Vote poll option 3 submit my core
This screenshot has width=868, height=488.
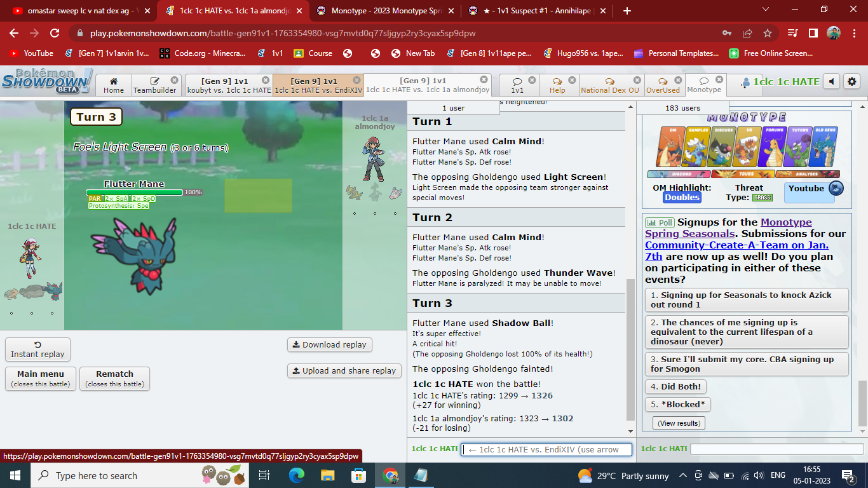pos(747,364)
